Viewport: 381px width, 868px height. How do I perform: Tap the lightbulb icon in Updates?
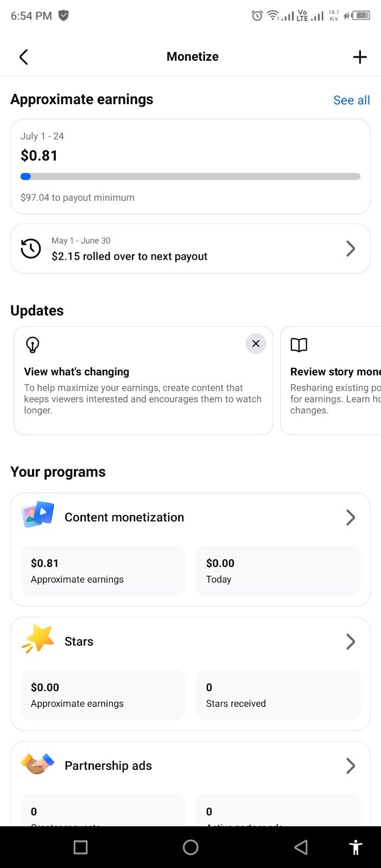[33, 345]
